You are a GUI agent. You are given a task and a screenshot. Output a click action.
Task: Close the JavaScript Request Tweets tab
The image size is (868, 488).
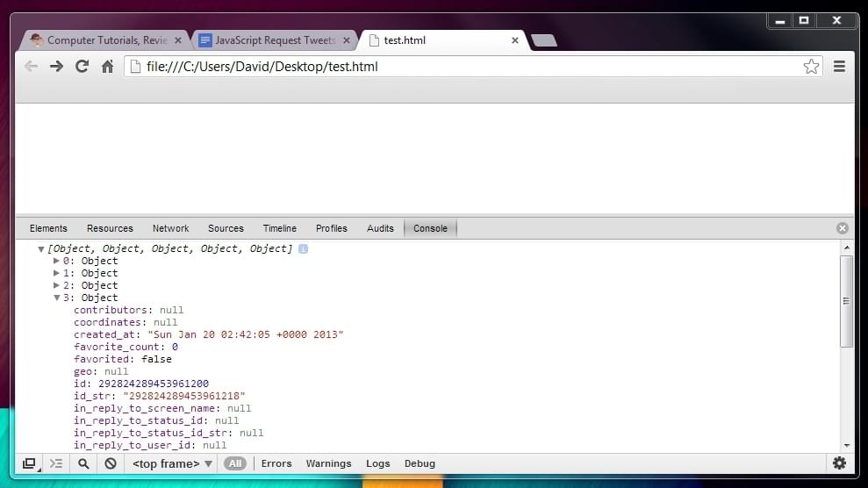pyautogui.click(x=347, y=40)
